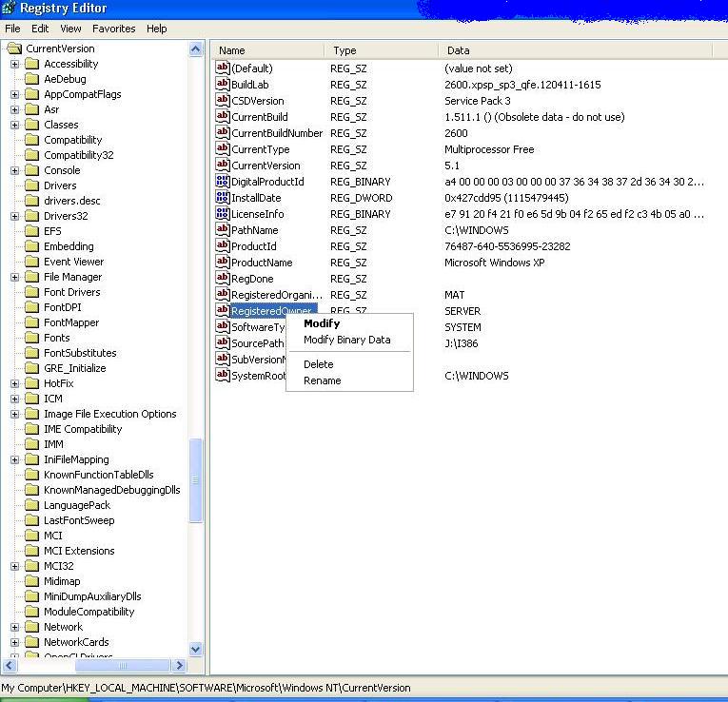This screenshot has height=702, width=728.
Task: Click the (Default) value icon
Action: [223, 68]
